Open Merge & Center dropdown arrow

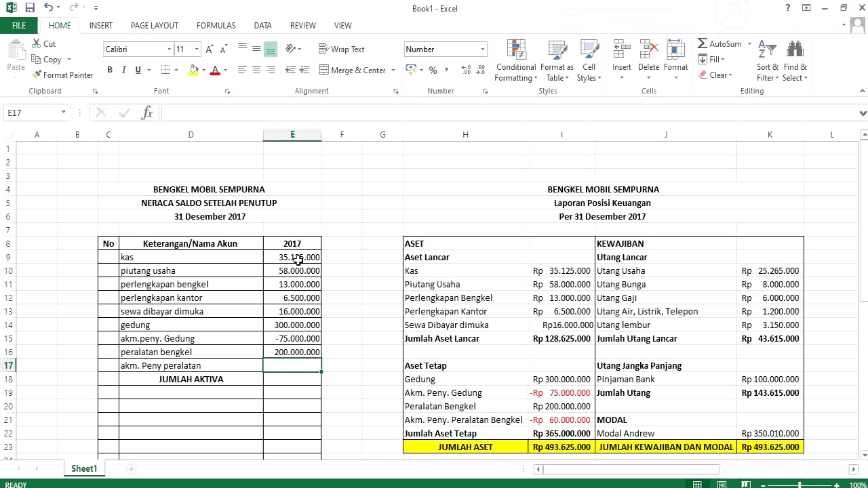click(x=393, y=70)
